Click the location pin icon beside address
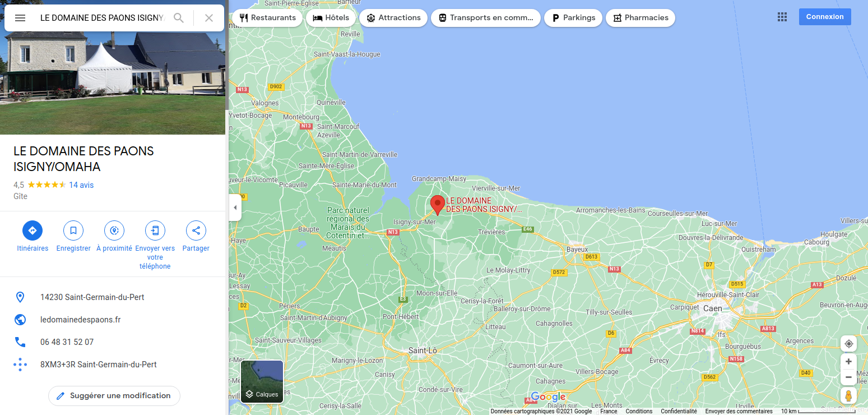 [20, 297]
